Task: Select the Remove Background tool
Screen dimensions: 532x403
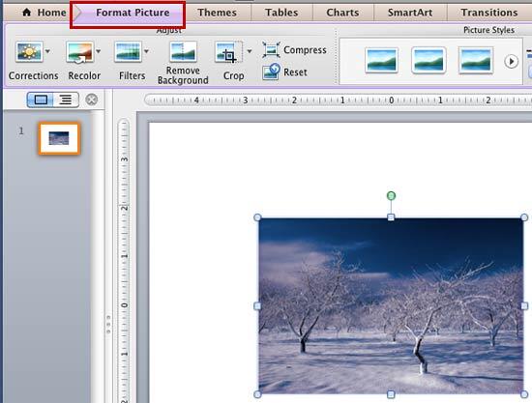Action: click(x=183, y=62)
